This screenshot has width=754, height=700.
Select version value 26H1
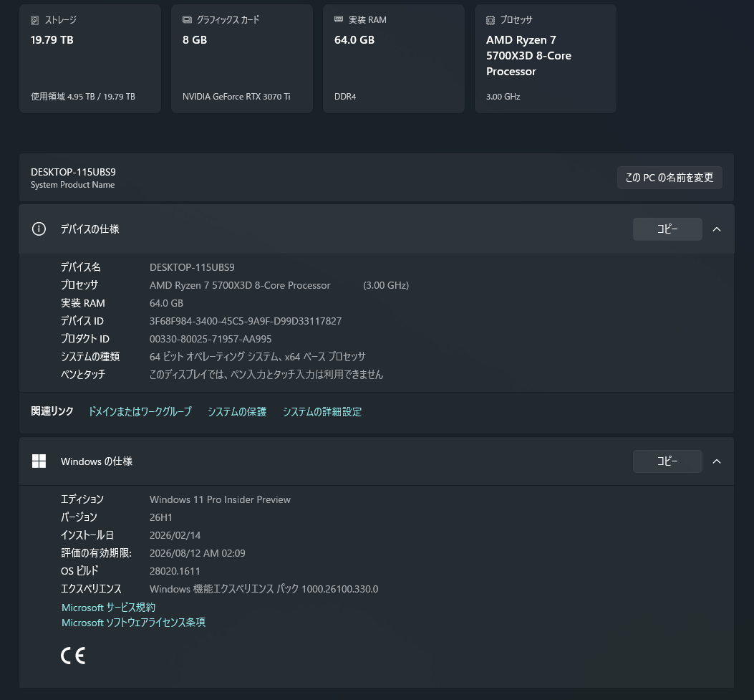pos(160,518)
